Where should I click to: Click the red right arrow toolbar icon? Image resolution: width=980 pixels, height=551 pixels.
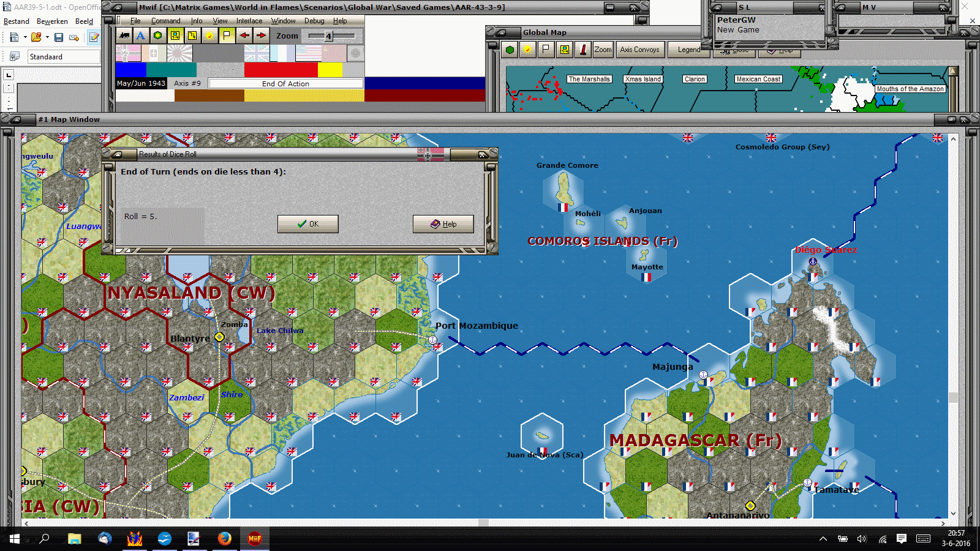point(261,36)
